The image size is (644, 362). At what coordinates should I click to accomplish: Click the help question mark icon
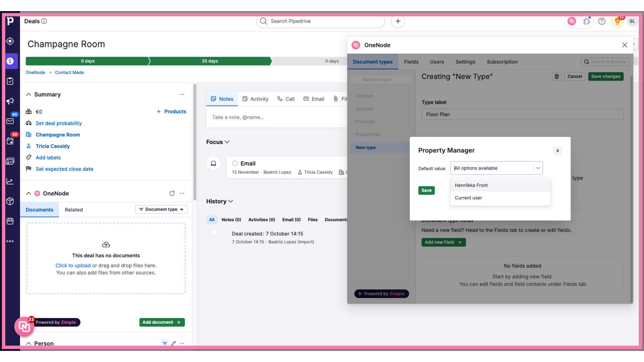tap(601, 21)
